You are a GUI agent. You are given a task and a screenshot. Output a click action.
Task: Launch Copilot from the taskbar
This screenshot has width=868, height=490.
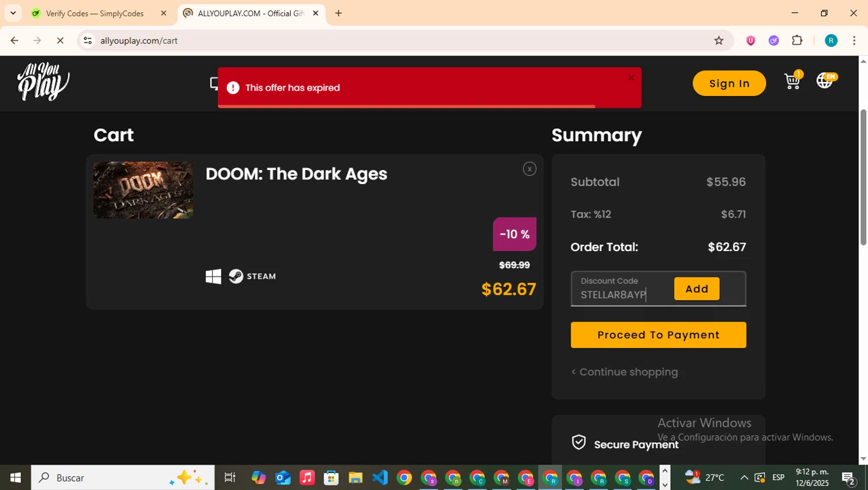258,477
